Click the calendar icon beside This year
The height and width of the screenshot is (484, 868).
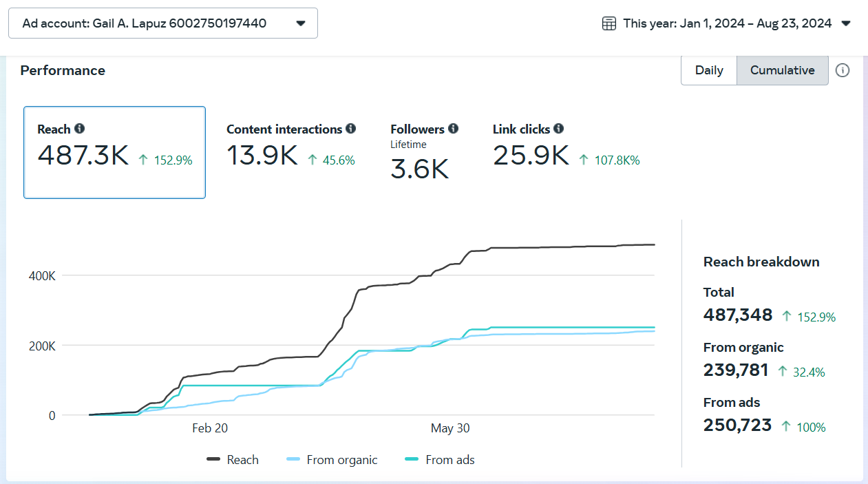tap(609, 23)
